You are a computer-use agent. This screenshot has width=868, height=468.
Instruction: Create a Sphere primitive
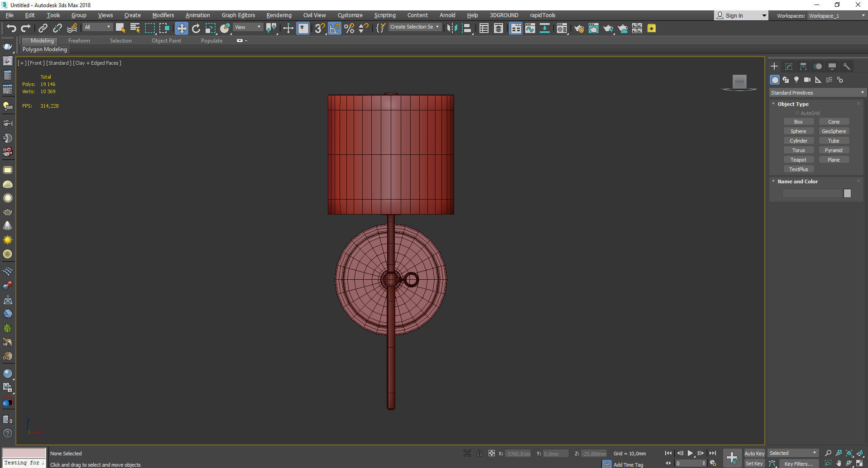[x=798, y=131]
